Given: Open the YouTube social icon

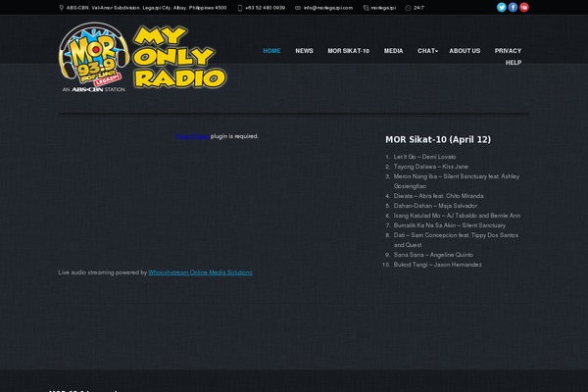Looking at the screenshot, I should pyautogui.click(x=524, y=7).
